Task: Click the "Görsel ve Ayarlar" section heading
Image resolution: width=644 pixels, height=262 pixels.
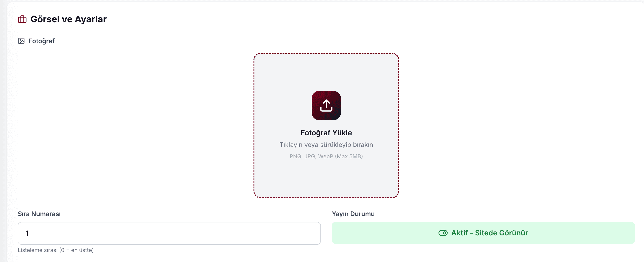Action: 68,19
